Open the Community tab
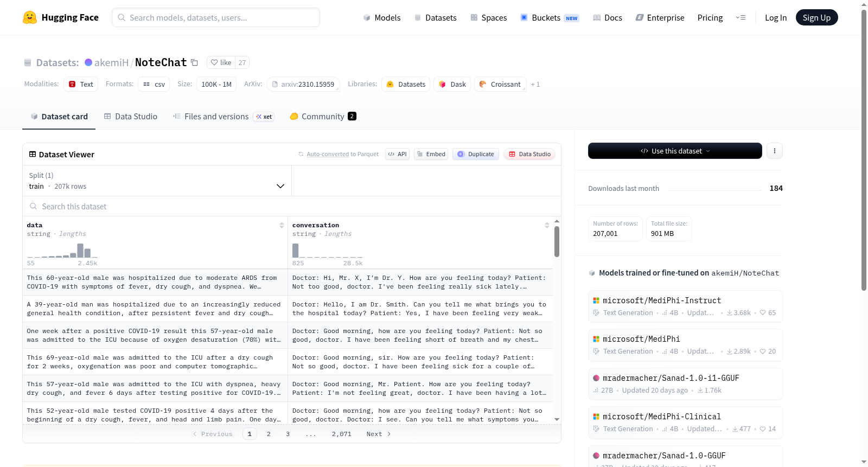The image size is (868, 467). 323,117
